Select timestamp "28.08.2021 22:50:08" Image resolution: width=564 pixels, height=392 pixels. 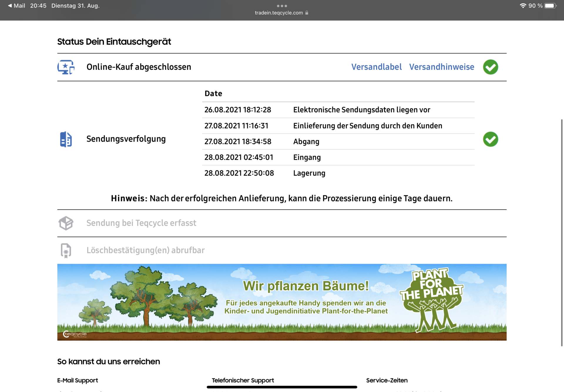pyautogui.click(x=239, y=173)
